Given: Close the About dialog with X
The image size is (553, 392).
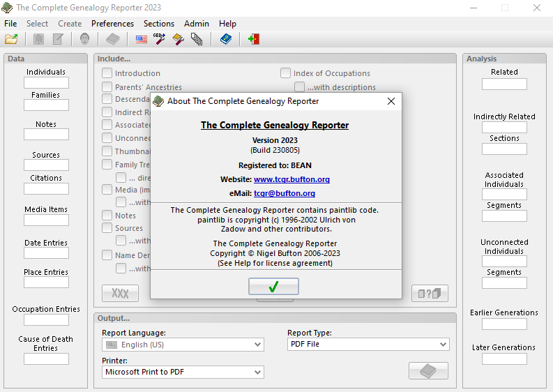Looking at the screenshot, I should [x=391, y=101].
